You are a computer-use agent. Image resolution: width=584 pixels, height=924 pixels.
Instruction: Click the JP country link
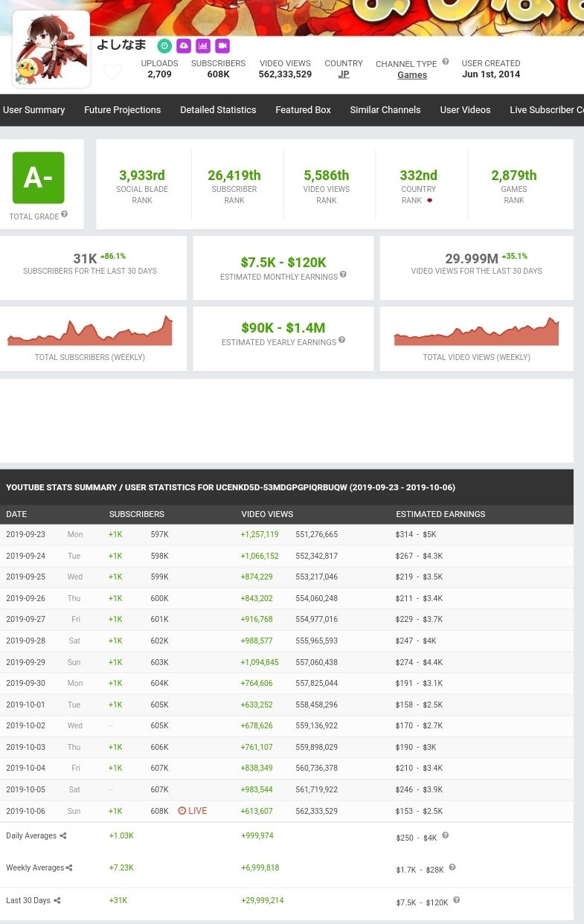pos(344,74)
